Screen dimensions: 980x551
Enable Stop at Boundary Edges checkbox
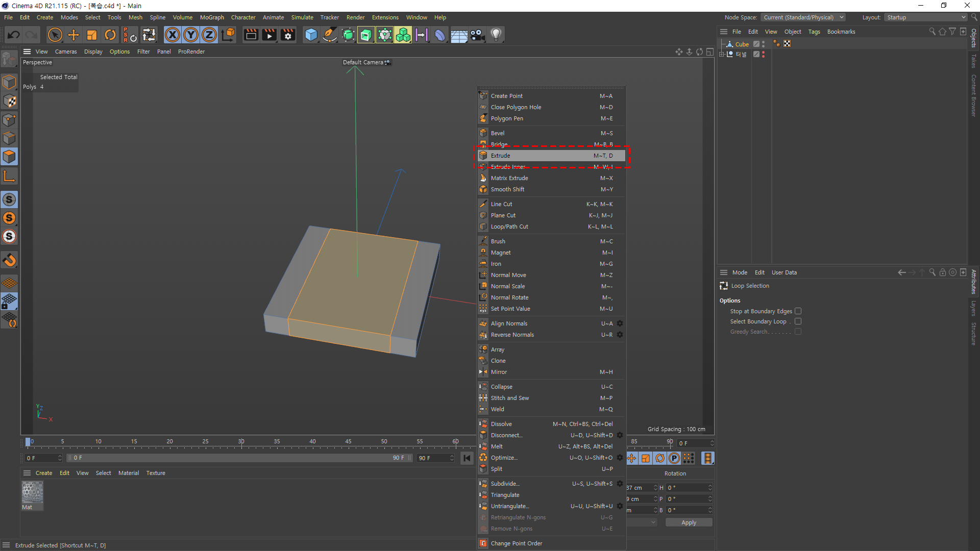pos(798,311)
